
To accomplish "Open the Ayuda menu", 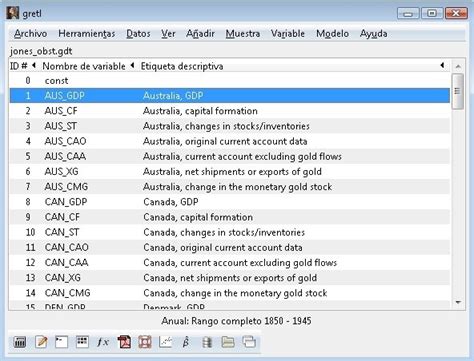I will [373, 34].
